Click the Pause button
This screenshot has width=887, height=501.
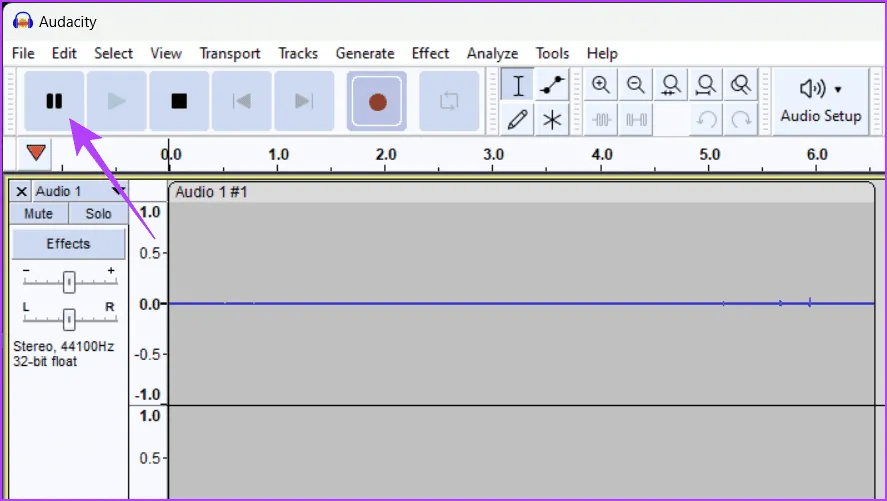(54, 101)
